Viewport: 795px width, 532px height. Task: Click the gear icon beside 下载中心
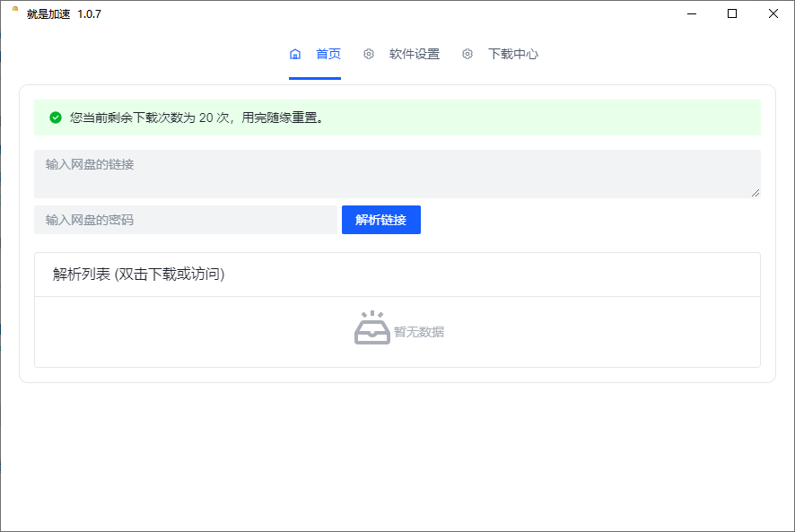tap(467, 54)
